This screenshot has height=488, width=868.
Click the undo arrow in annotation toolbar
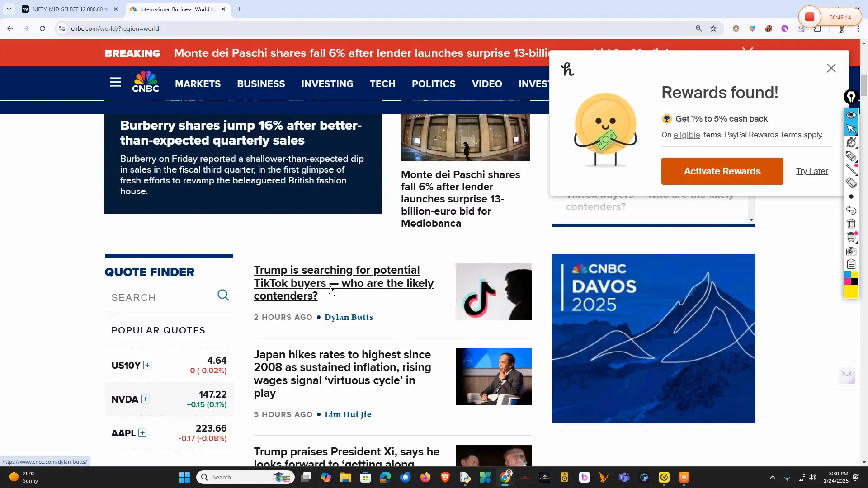pyautogui.click(x=851, y=210)
